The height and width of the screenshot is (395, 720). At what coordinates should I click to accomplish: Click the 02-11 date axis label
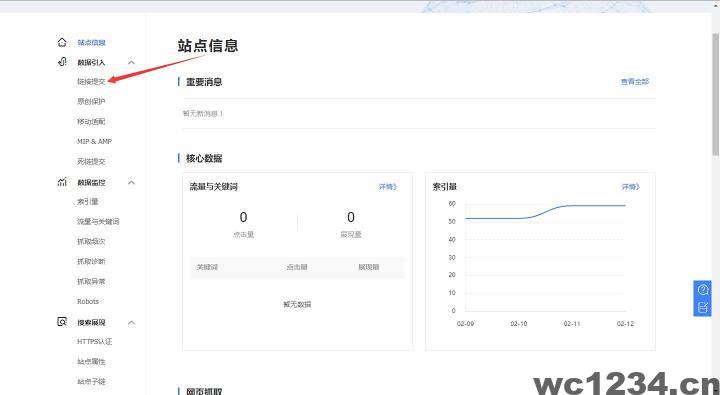click(x=572, y=324)
